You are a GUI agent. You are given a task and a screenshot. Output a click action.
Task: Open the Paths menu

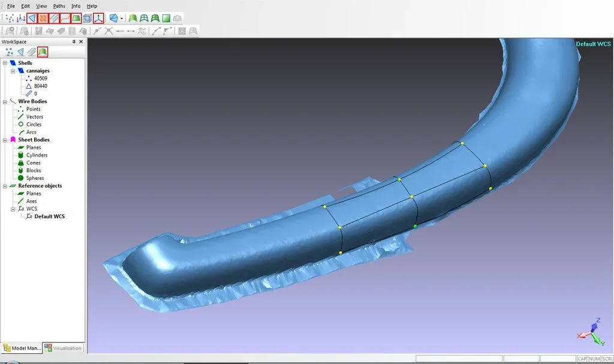pyautogui.click(x=59, y=6)
